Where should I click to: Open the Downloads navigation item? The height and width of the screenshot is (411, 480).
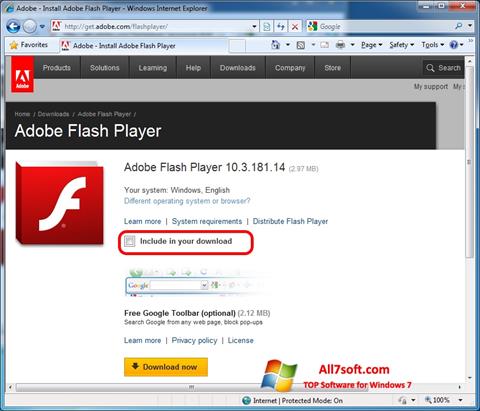238,68
